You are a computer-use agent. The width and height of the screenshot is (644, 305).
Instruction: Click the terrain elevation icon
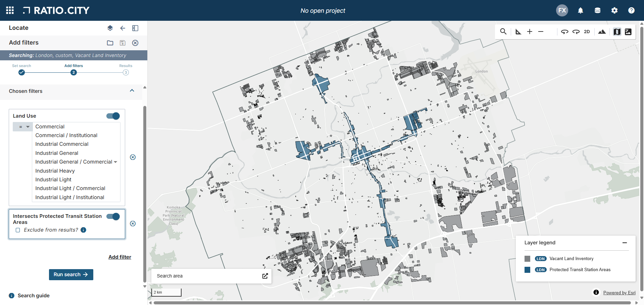[602, 31]
